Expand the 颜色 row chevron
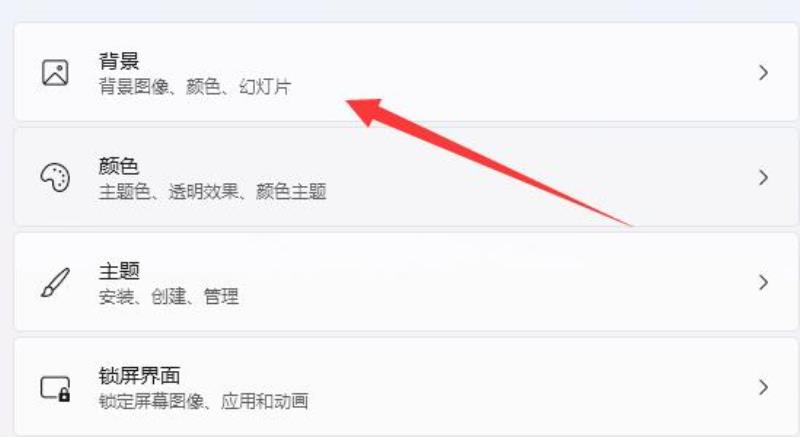 [x=763, y=177]
